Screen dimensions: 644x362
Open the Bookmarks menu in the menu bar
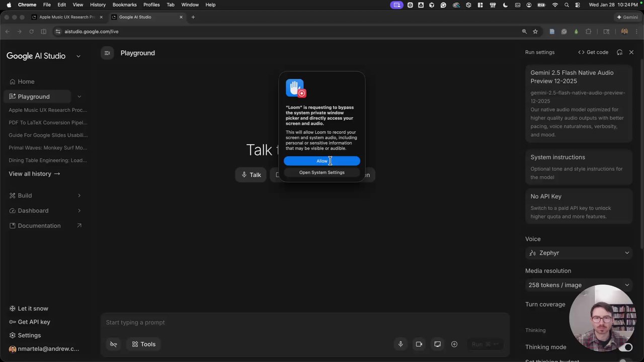coord(124,5)
